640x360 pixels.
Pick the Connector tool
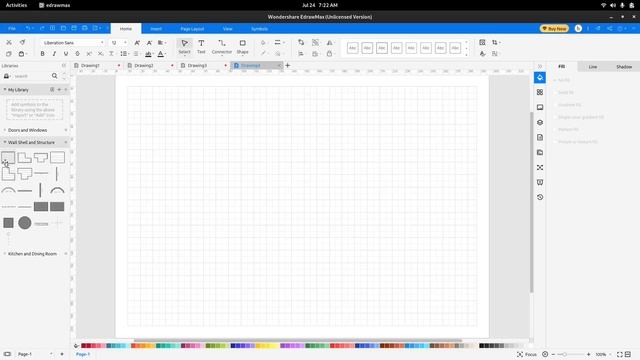(x=222, y=47)
